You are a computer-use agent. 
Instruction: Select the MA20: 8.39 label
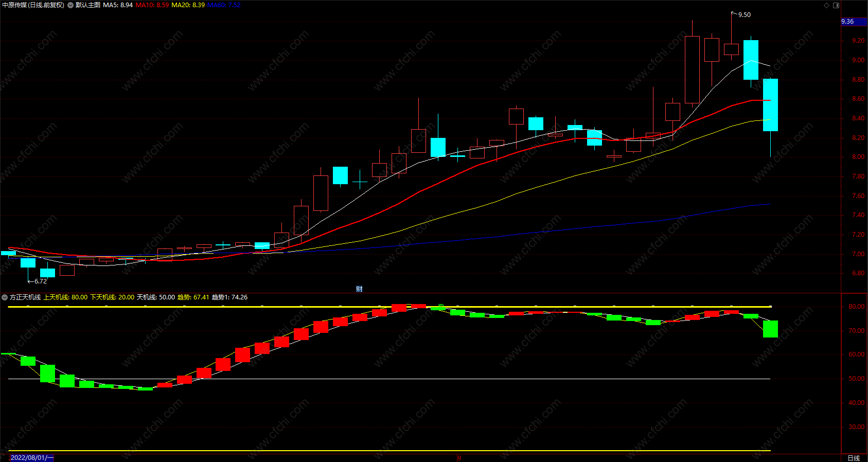[x=188, y=5]
